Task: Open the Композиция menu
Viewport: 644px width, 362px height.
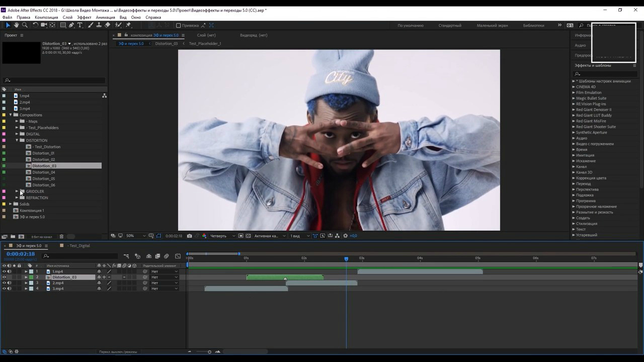Action: pos(46,18)
